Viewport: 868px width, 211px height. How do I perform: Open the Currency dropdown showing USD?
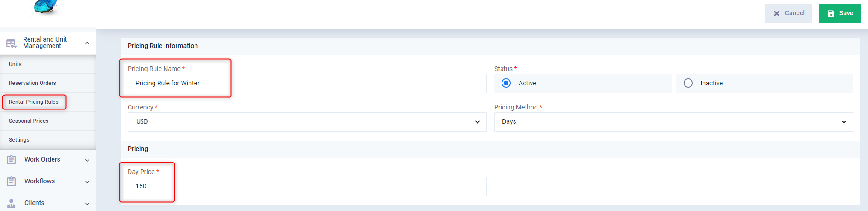307,122
